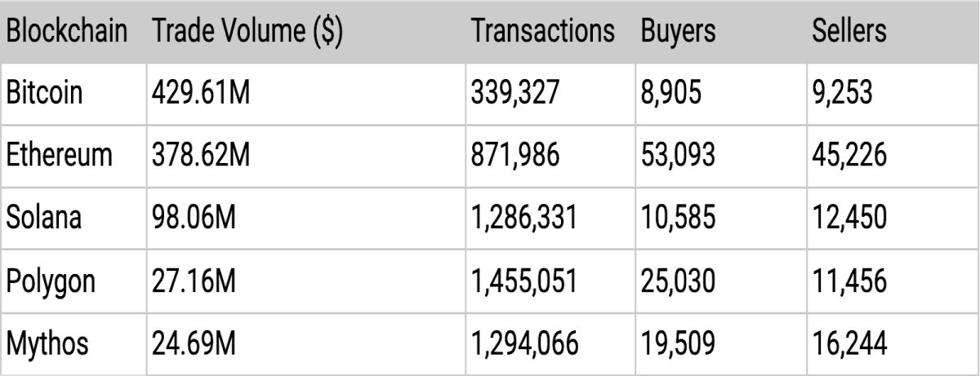Viewport: 980px width, 376px height.
Task: Click the 339,327 transactions cell
Action: pos(514,92)
